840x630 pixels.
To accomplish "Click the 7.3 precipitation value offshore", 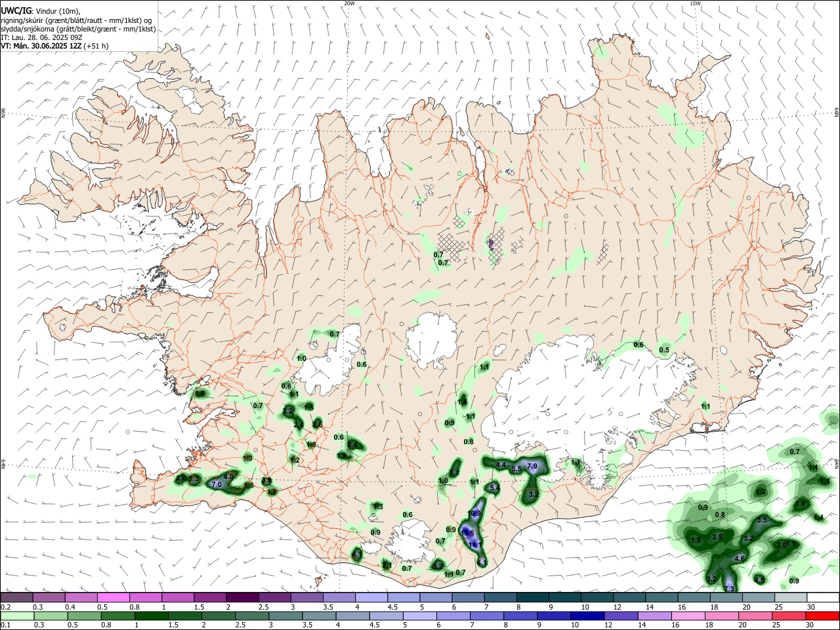I will click(x=729, y=589).
